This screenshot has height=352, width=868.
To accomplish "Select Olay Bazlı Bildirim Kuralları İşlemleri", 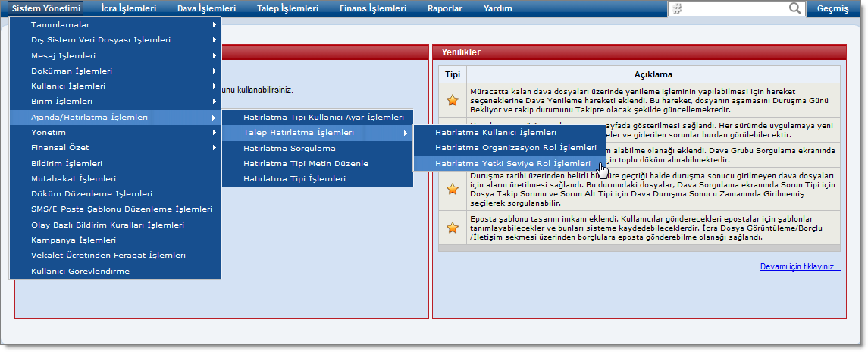I will pyautogui.click(x=115, y=225).
